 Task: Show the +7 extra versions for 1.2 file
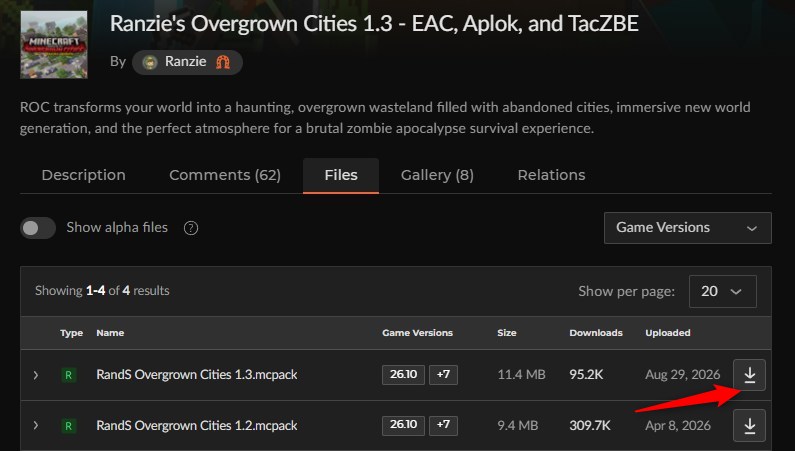click(443, 425)
